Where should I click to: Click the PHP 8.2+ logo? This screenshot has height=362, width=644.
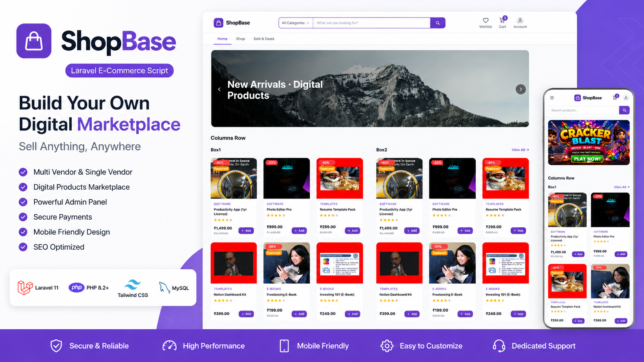77,287
